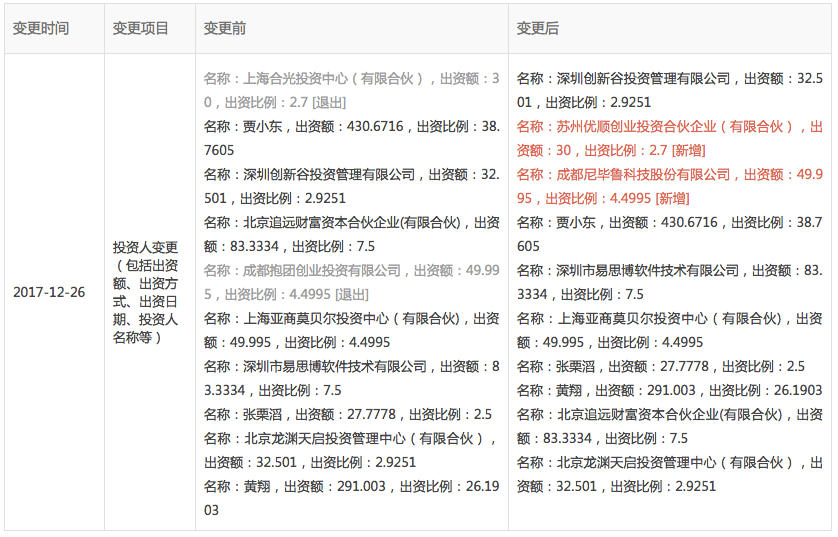
Task: Click the greyed 上海合光投资中心 exited entry
Action: pyautogui.click(x=352, y=90)
